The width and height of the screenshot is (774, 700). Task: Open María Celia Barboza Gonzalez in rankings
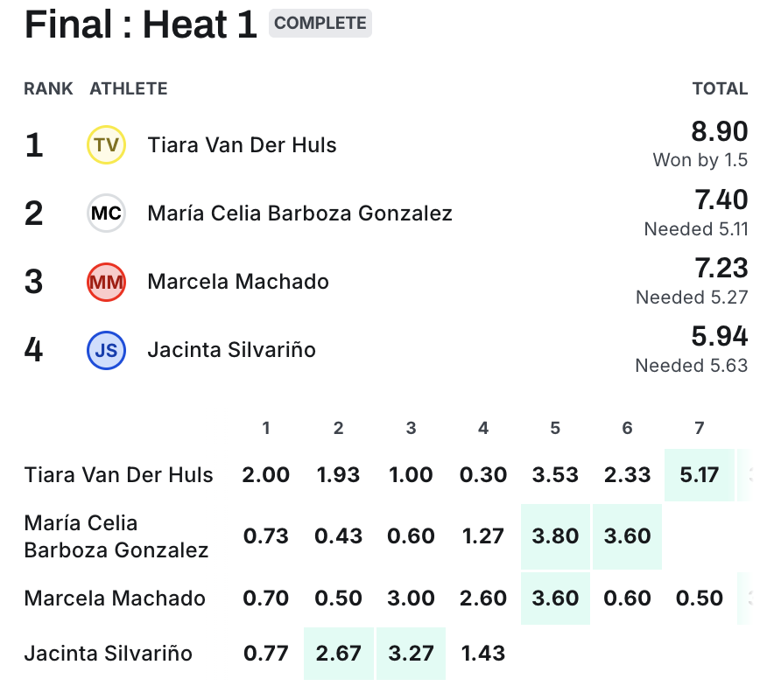coord(299,213)
